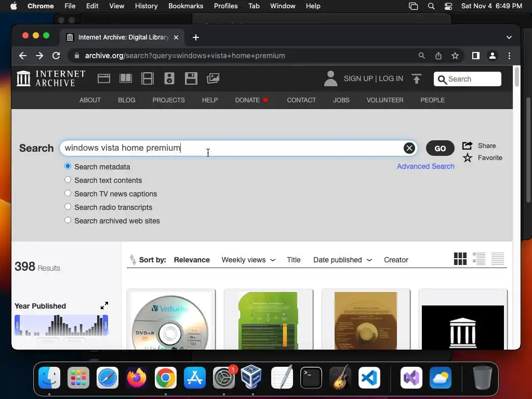Click the Internet Archive logo
532x399 pixels.
51,78
